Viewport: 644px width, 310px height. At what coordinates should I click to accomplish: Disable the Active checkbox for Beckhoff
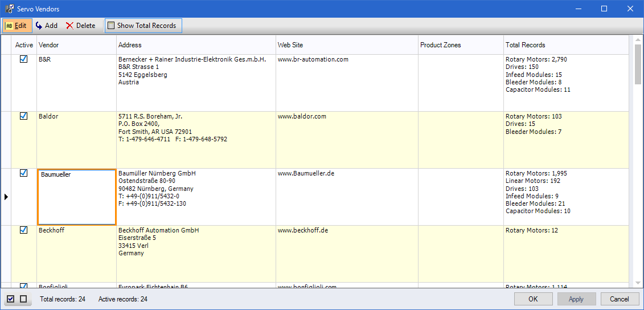tap(24, 230)
